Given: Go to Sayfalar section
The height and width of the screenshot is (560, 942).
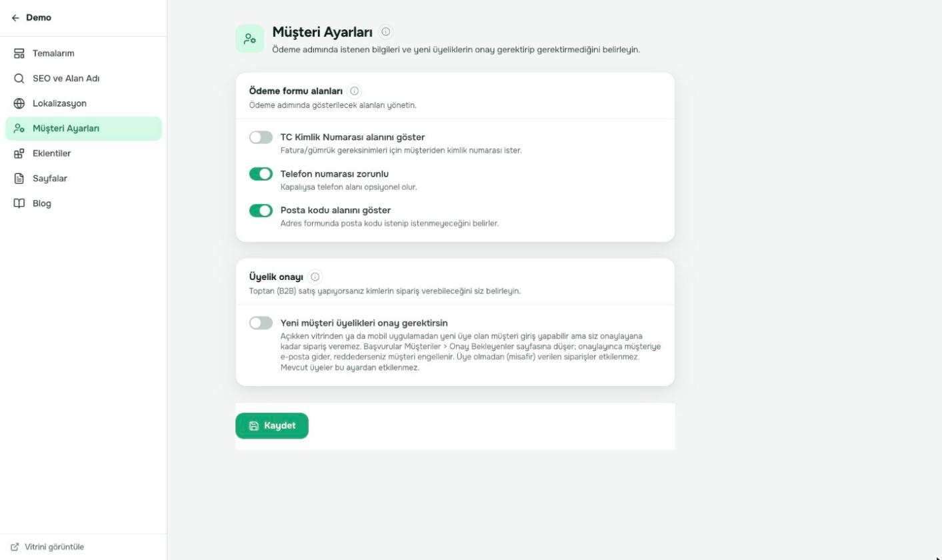Looking at the screenshot, I should pos(83,179).
